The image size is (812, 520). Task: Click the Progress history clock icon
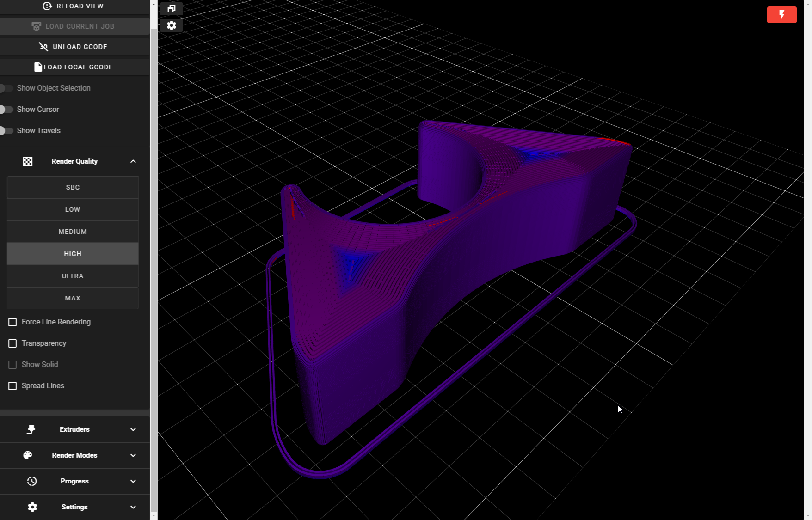tap(32, 481)
